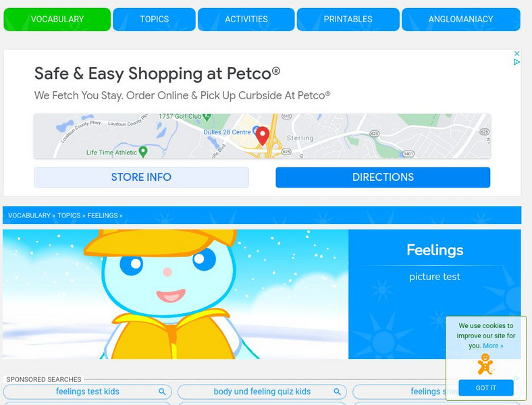Click the Store Info button
This screenshot has width=532, height=405.
tap(142, 177)
